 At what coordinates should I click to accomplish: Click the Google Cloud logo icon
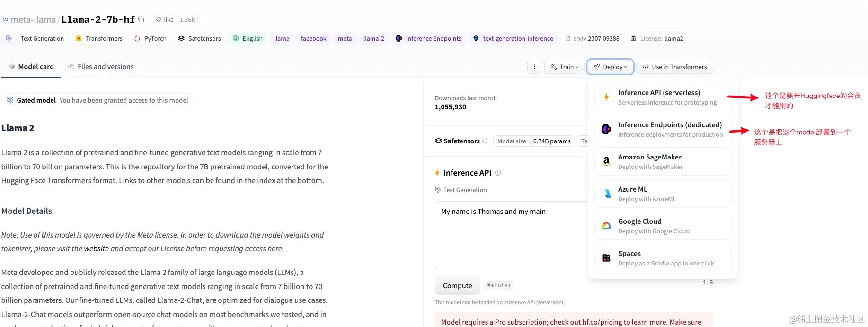coord(606,226)
